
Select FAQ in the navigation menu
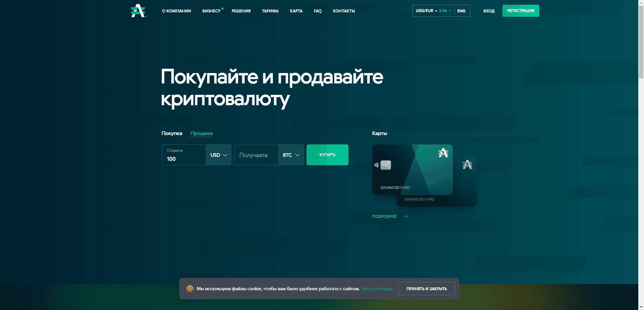[x=317, y=11]
